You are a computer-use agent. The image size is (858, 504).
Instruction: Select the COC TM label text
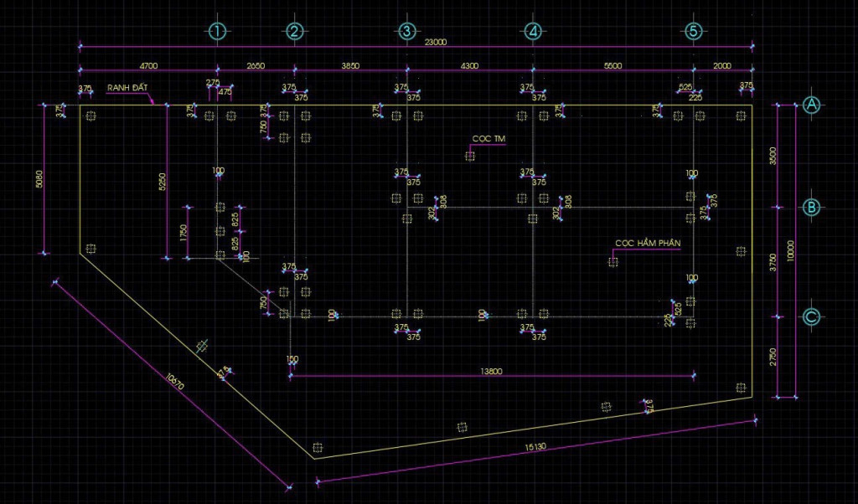coord(488,139)
